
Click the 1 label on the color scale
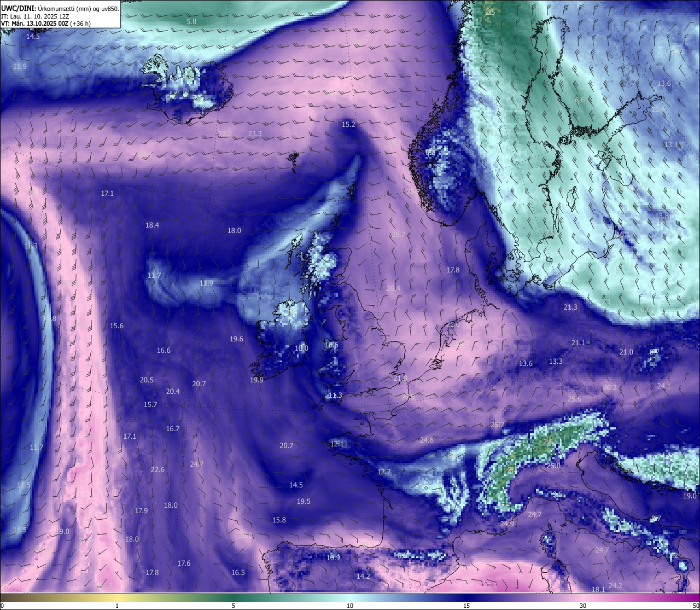click(x=117, y=606)
